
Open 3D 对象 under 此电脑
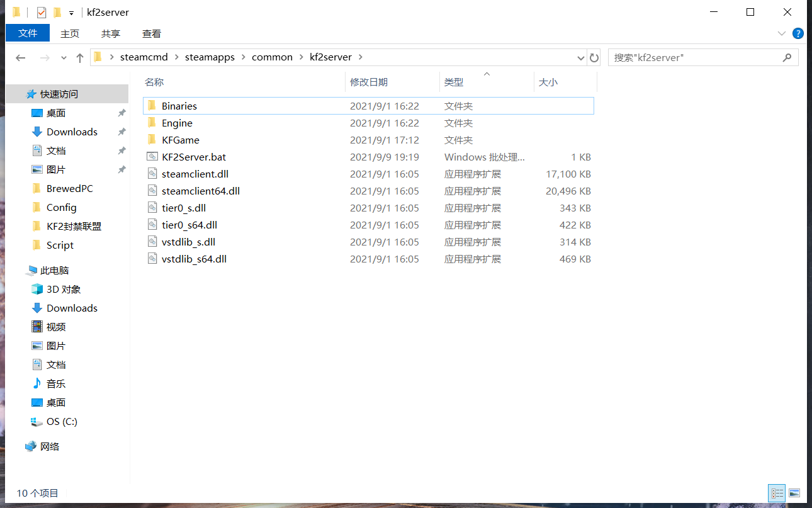click(64, 289)
